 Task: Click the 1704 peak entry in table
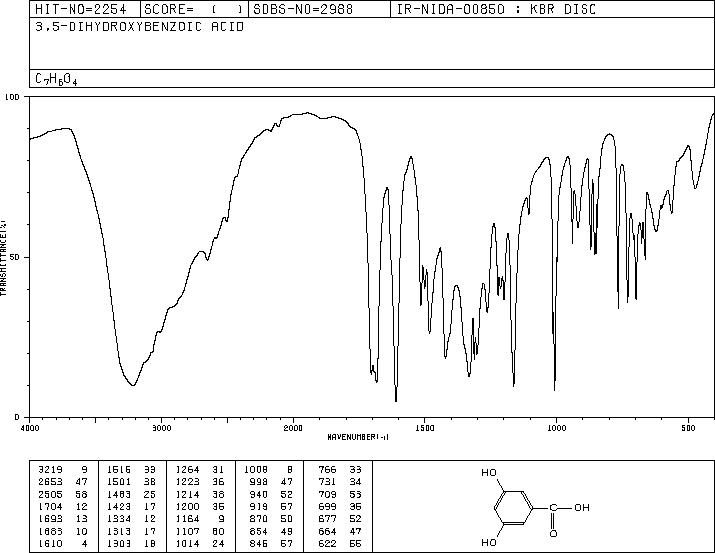[x=63, y=506]
